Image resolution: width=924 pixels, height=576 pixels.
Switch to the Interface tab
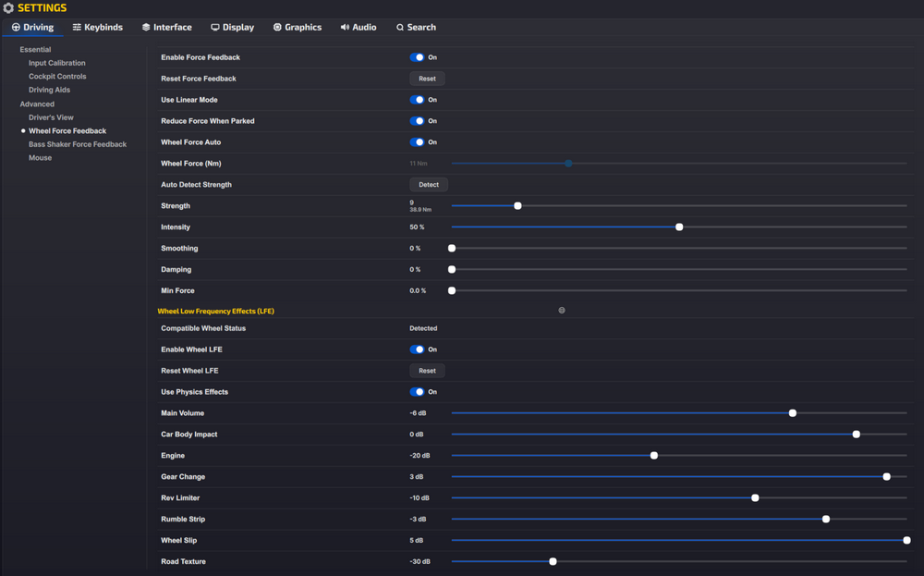(166, 28)
